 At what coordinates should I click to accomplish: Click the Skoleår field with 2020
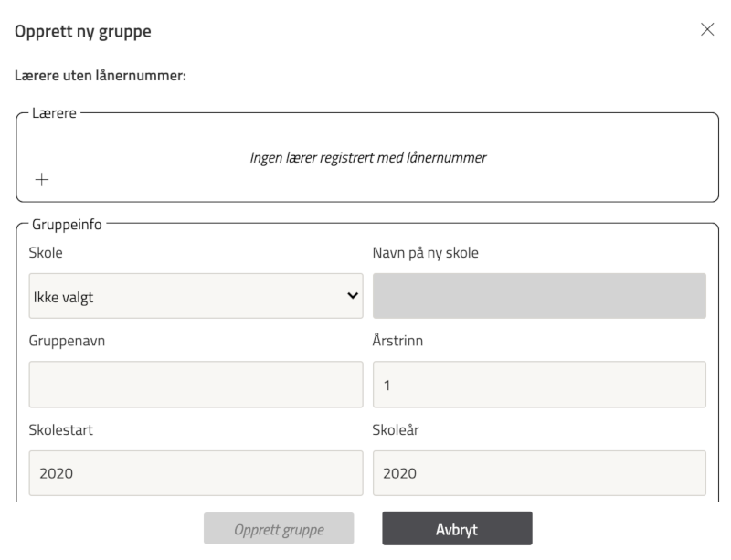coord(539,473)
